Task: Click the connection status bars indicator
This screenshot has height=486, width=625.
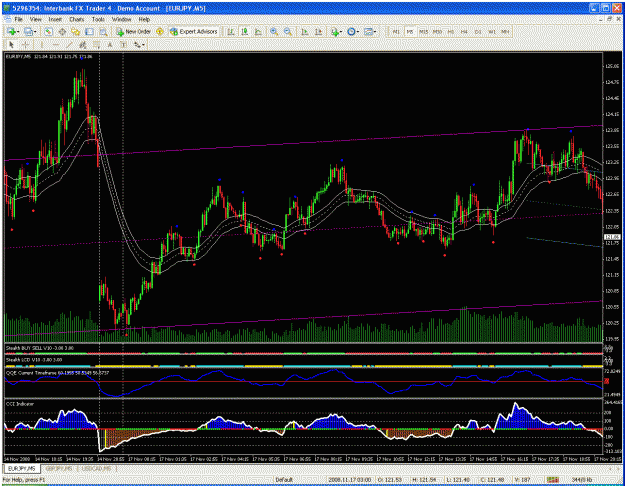Action: [x=552, y=480]
